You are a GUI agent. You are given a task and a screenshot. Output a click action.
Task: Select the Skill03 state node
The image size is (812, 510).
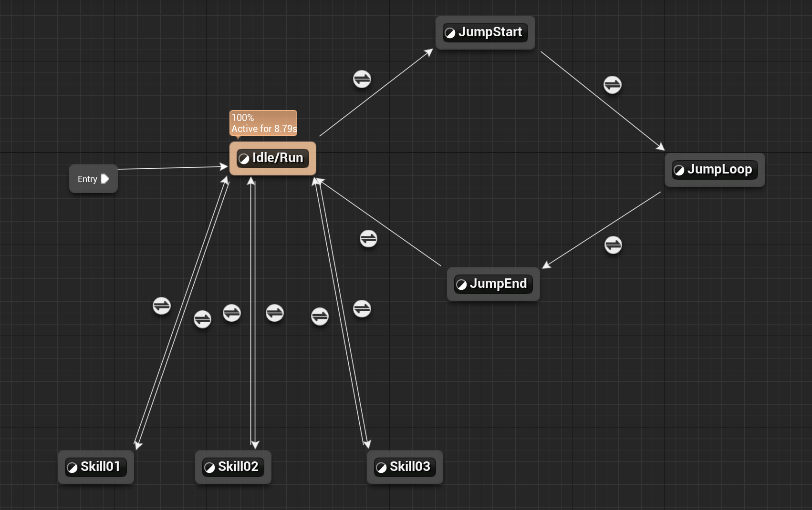[405, 467]
